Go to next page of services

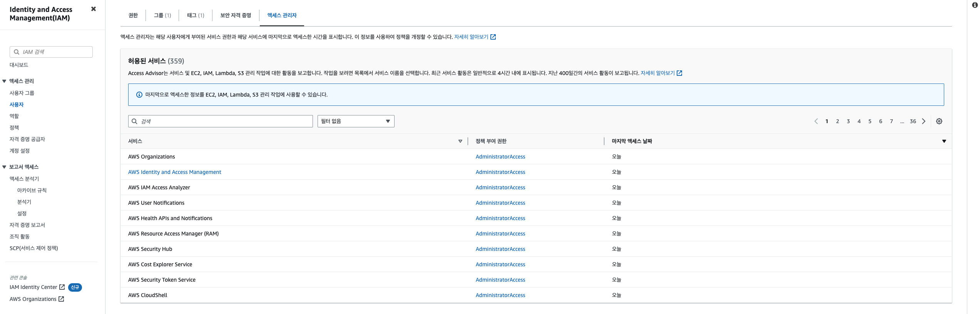tap(924, 121)
